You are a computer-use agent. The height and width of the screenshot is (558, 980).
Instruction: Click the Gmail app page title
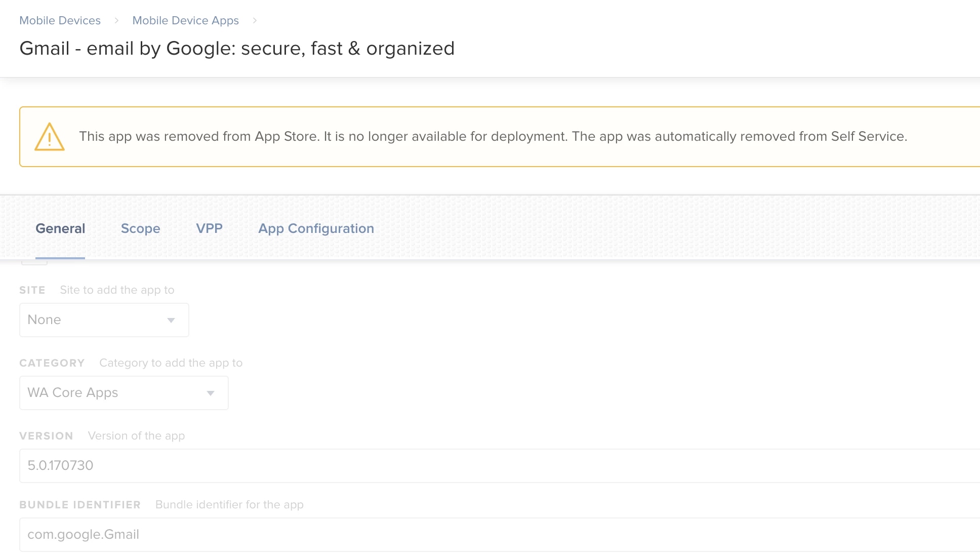click(x=236, y=49)
